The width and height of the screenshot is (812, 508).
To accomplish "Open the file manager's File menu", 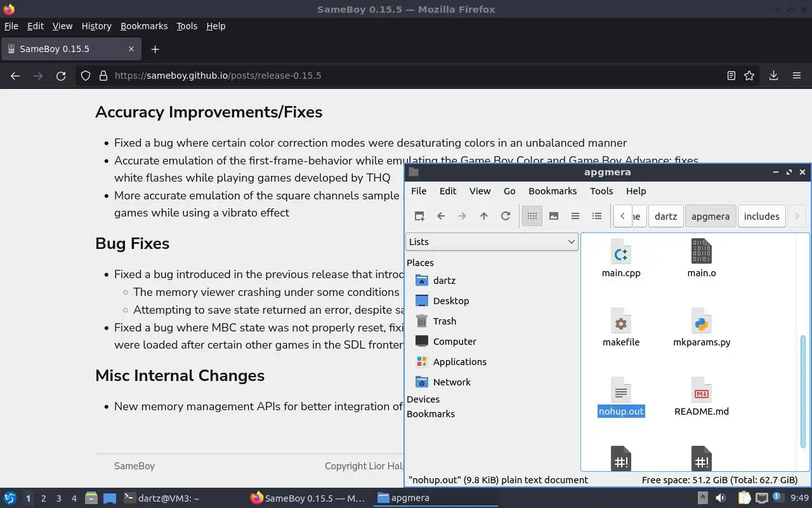I will pyautogui.click(x=419, y=191).
